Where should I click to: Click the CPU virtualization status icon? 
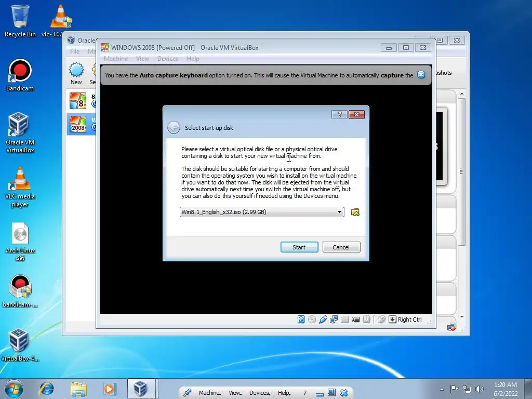pyautogui.click(x=366, y=320)
